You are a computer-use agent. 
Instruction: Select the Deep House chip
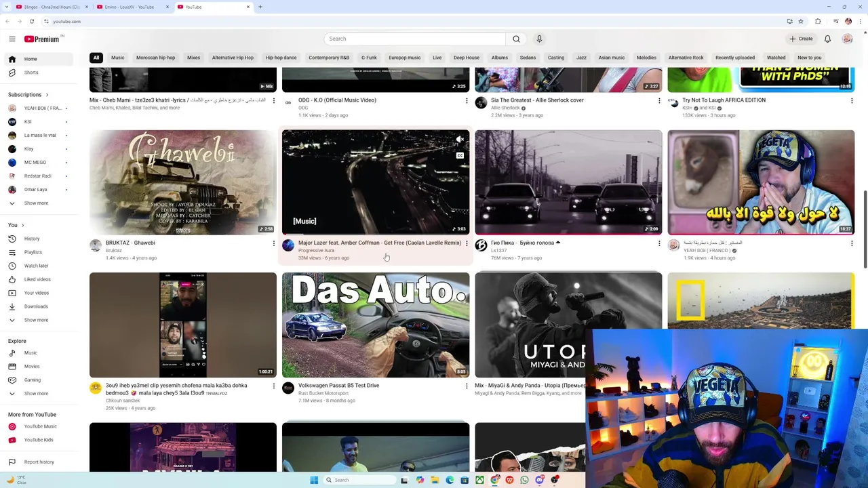click(467, 58)
